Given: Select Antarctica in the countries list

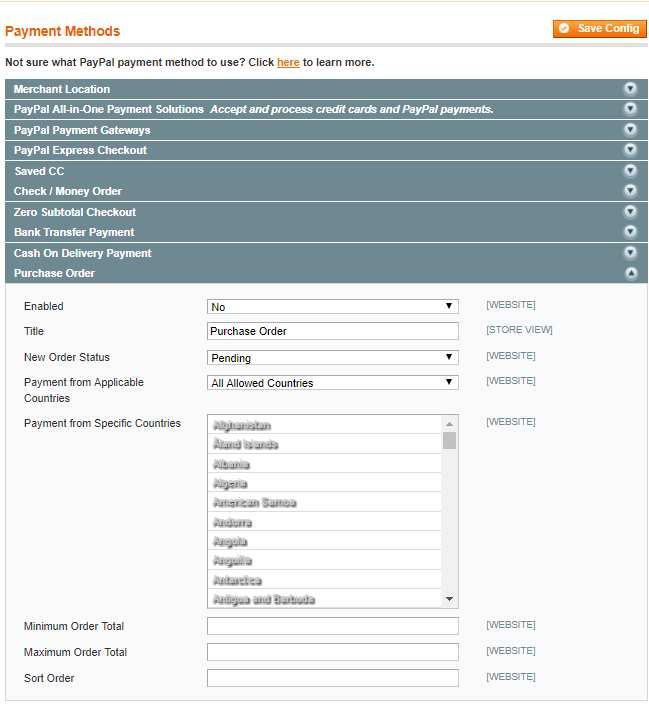Looking at the screenshot, I should click(325, 580).
